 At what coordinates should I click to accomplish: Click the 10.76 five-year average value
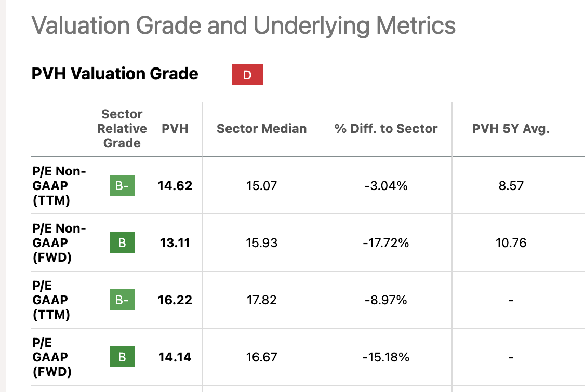(511, 243)
